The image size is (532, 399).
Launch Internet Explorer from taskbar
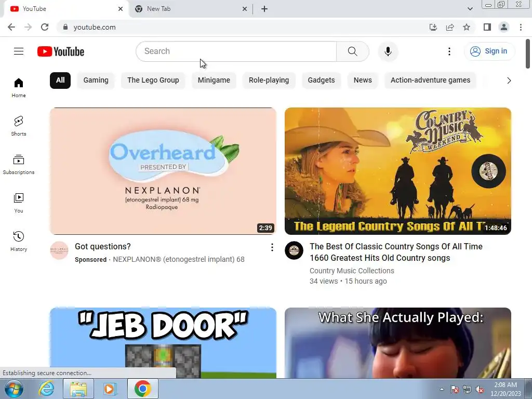(x=46, y=389)
